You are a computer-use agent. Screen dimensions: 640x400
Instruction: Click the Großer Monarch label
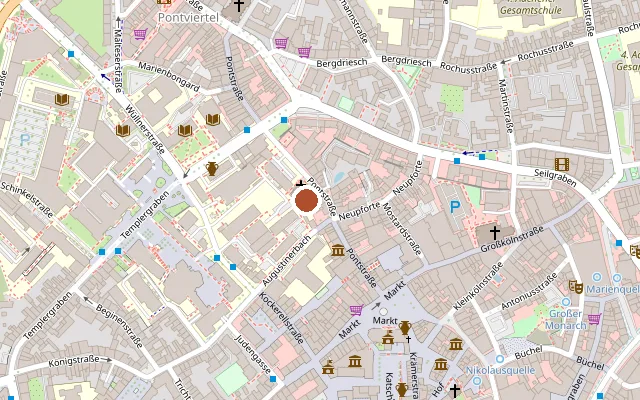[x=566, y=320]
